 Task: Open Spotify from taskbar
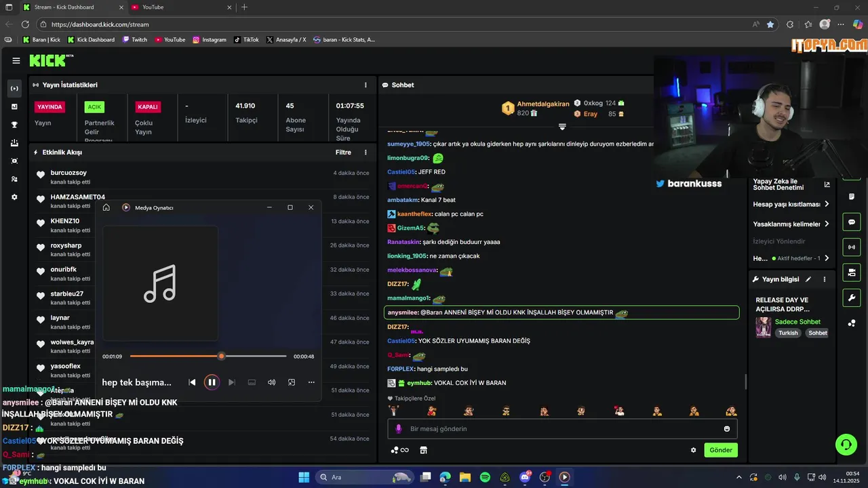[x=485, y=477]
